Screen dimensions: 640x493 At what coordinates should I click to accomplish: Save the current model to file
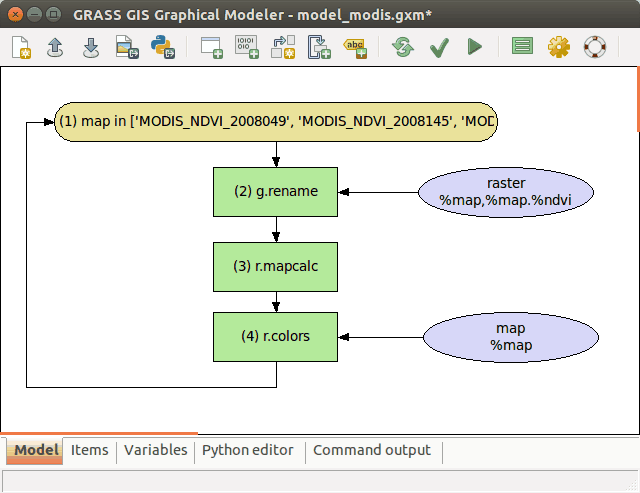(x=90, y=47)
